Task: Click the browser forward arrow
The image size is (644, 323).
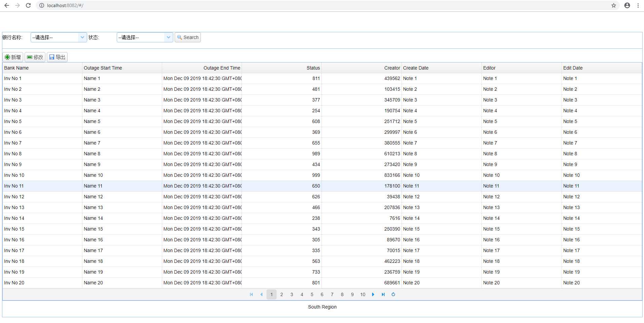Action: pyautogui.click(x=17, y=5)
